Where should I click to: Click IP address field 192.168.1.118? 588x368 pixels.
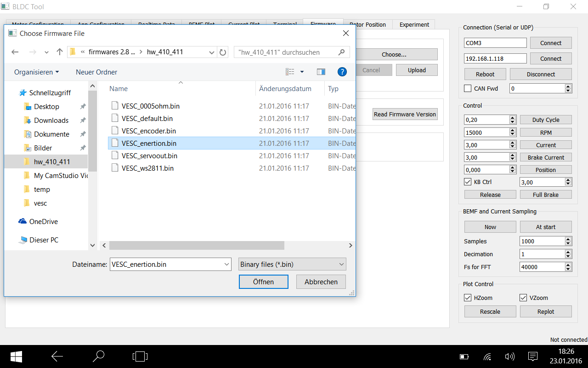click(x=495, y=59)
